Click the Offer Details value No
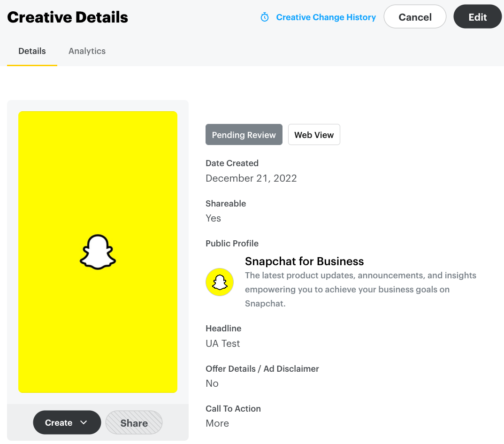 click(x=212, y=383)
